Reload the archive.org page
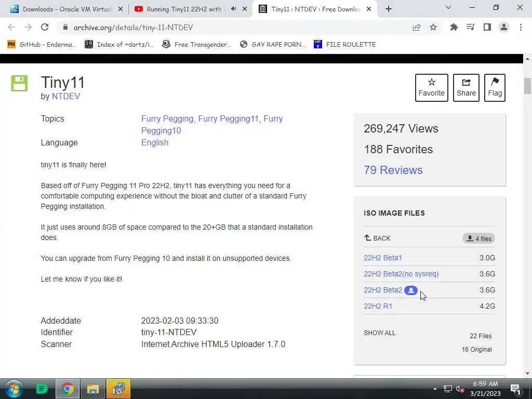 [45, 27]
